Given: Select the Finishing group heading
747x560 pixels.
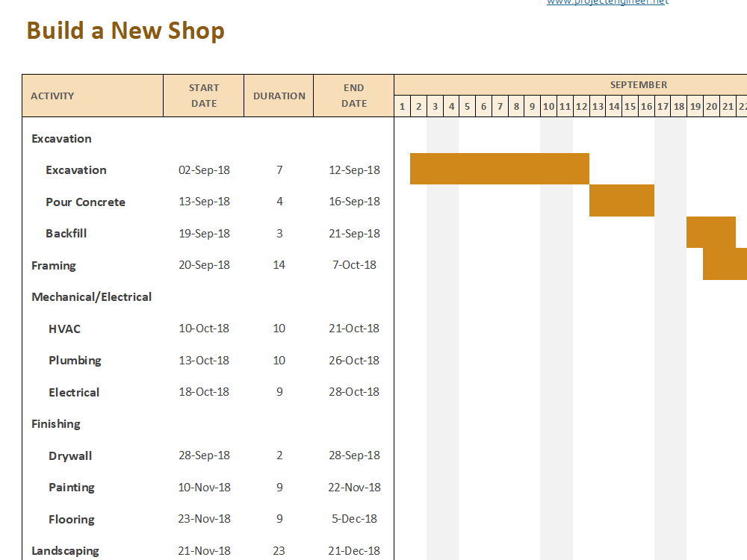Looking at the screenshot, I should pyautogui.click(x=56, y=424).
